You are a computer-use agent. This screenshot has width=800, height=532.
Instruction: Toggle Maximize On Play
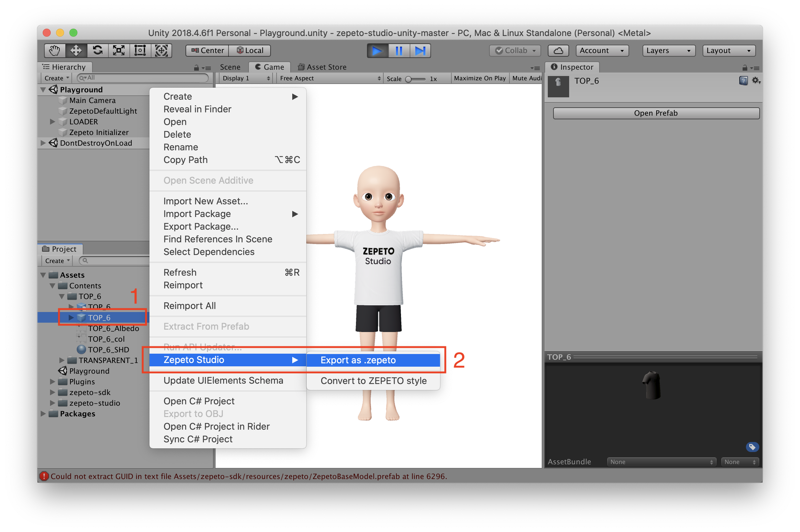click(x=479, y=78)
